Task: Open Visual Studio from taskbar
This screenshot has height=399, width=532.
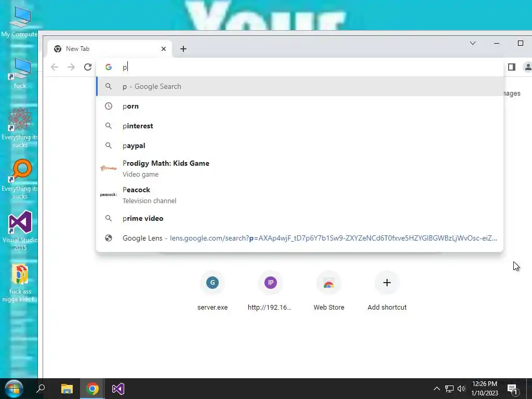Action: tap(118, 389)
